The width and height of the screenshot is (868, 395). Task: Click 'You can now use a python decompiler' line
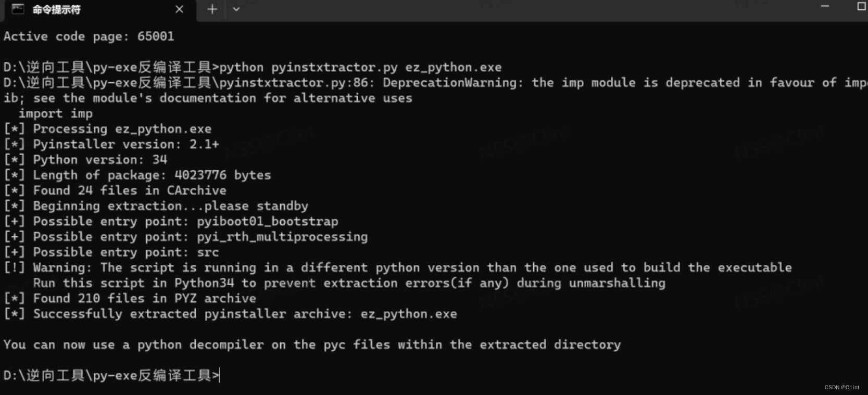[312, 345]
